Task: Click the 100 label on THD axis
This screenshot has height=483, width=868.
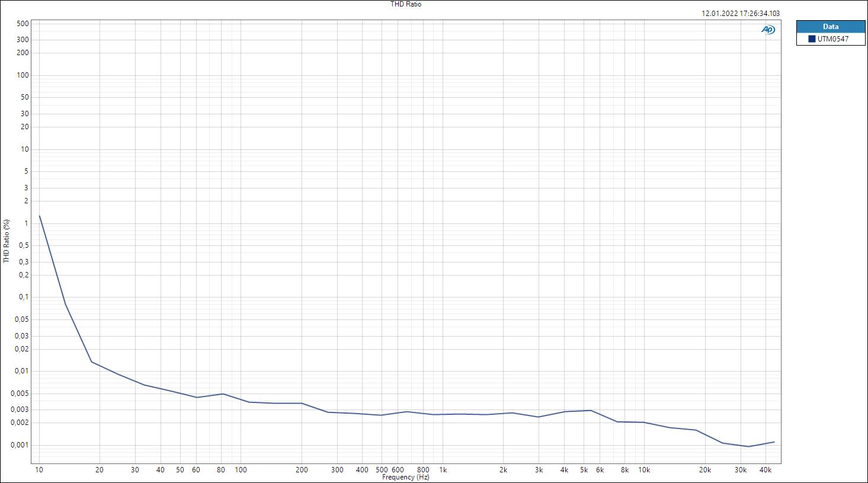Action: pyautogui.click(x=23, y=75)
